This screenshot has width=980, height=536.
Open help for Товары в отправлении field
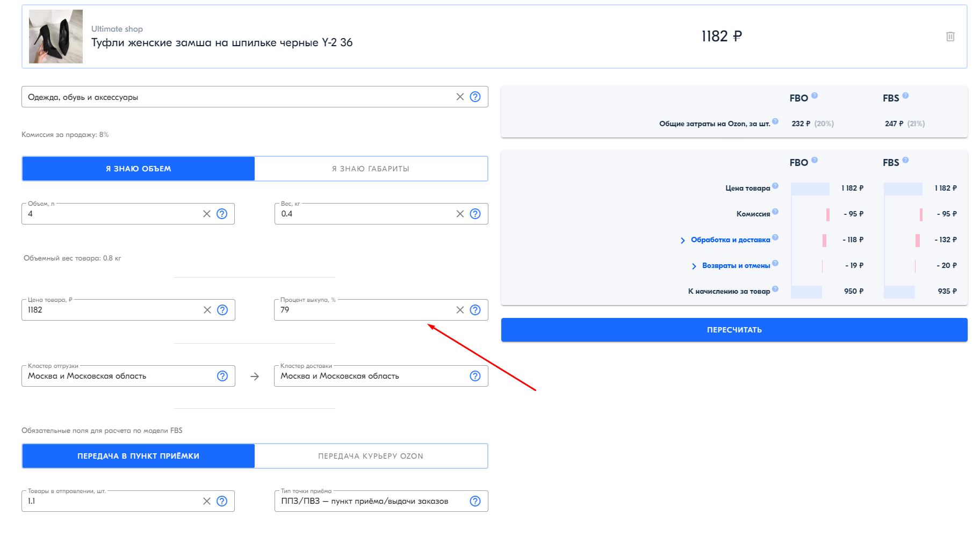[x=222, y=501]
